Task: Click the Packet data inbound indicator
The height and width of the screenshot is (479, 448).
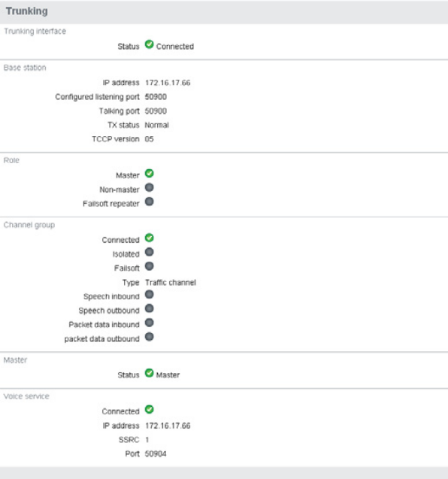Action: [x=149, y=323]
